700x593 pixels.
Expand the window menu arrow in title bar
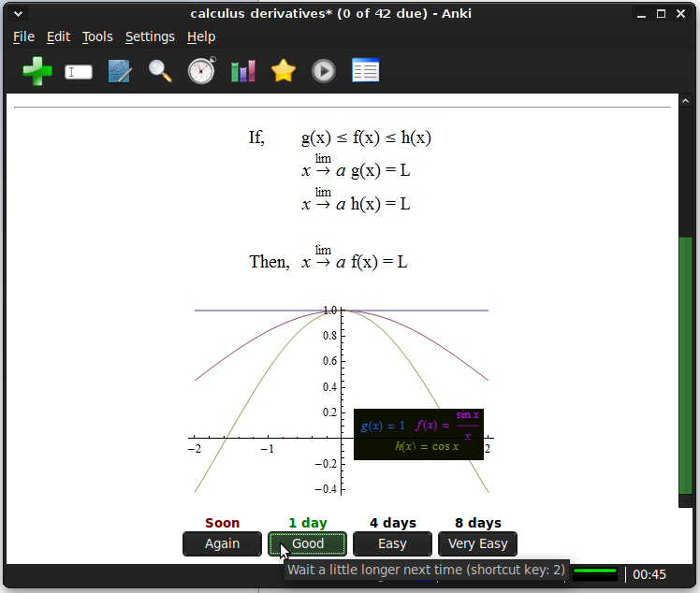point(19,14)
